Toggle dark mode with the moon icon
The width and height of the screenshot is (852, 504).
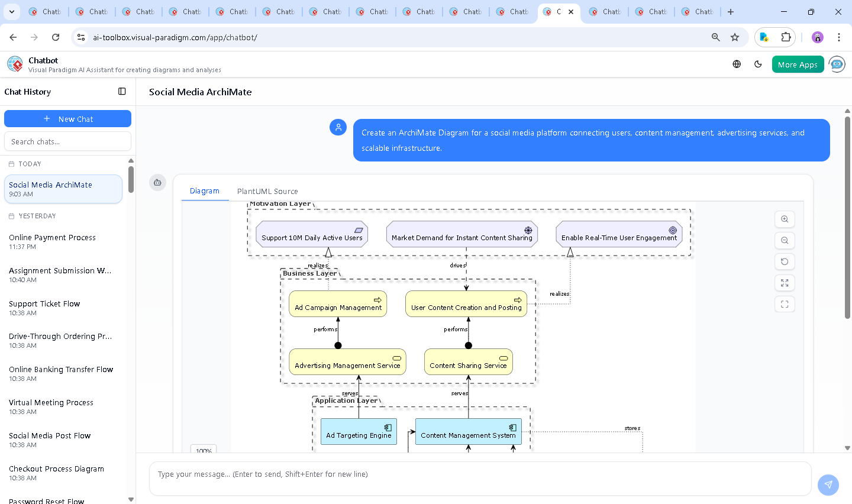pyautogui.click(x=758, y=64)
